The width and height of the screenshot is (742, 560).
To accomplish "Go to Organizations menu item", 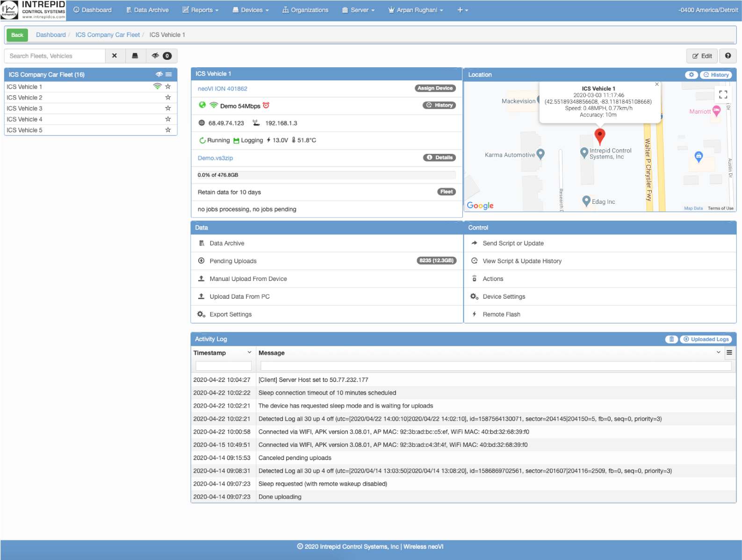I will click(x=305, y=10).
